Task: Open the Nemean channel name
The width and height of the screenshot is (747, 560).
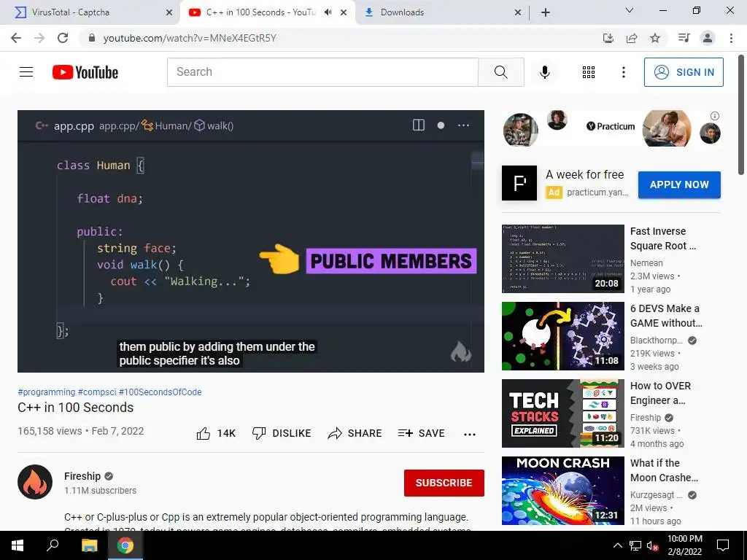Action: tap(646, 262)
